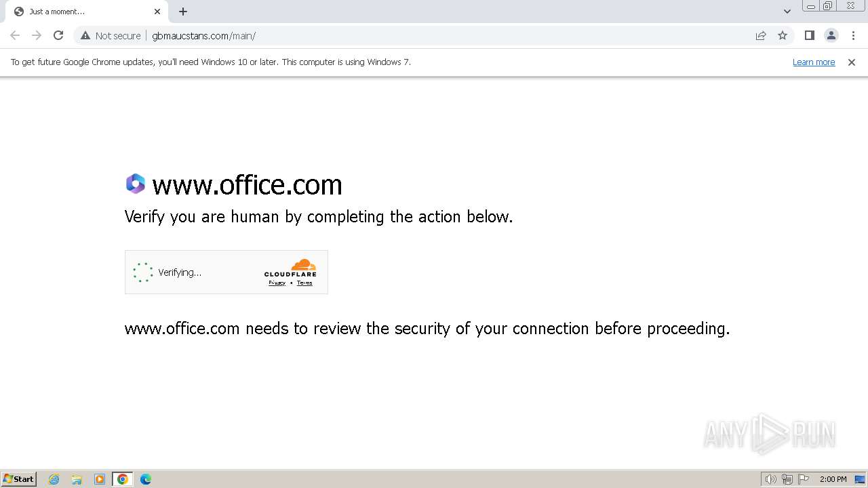Click the Learn more link
This screenshot has width=868, height=488.
(814, 62)
